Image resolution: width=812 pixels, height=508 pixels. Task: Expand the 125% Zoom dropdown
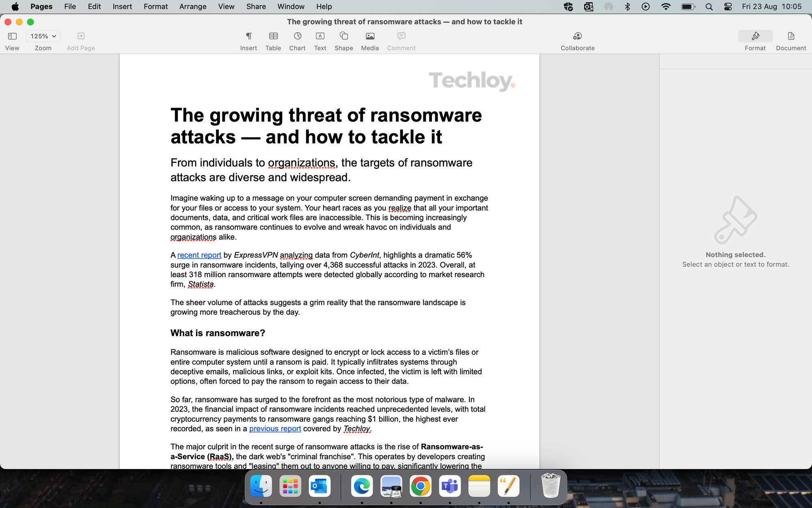pos(43,36)
